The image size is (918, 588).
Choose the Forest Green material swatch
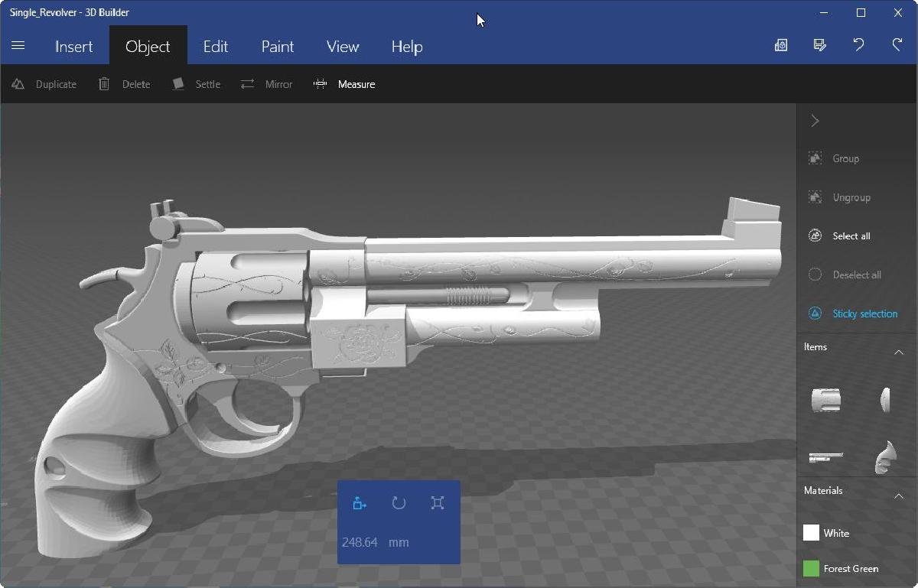(812, 568)
